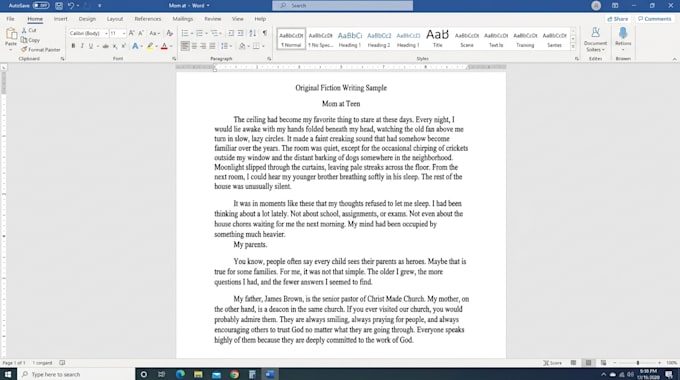Click the Justify alignment icon

[x=212, y=46]
